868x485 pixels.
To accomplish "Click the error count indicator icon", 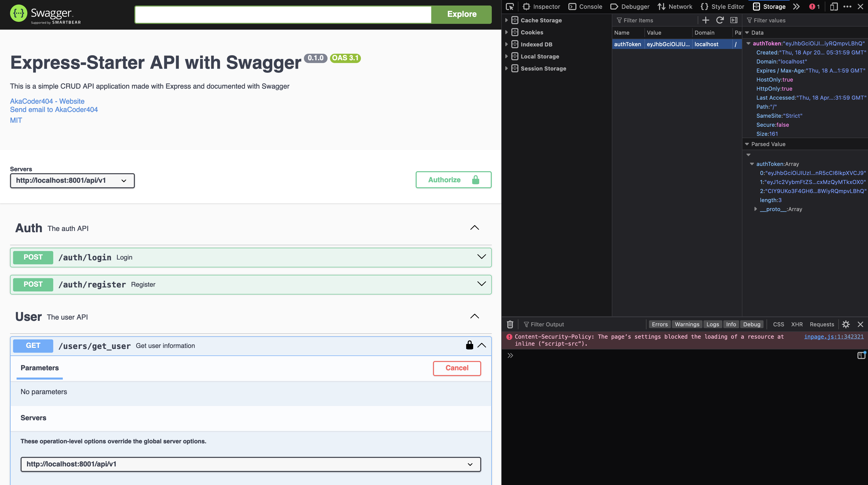I will point(815,6).
